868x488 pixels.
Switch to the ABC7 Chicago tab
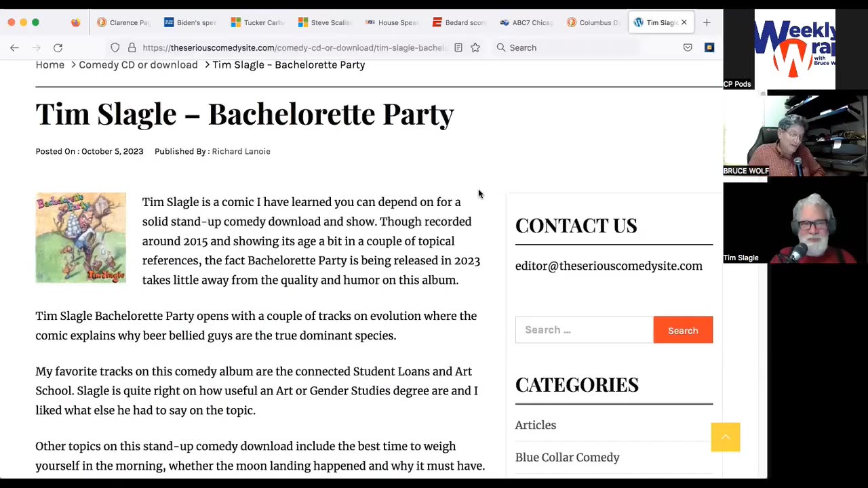(526, 22)
